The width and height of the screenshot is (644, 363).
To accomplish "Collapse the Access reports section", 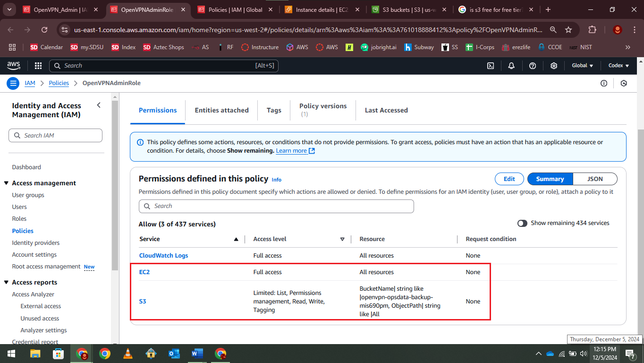I will click(7, 283).
